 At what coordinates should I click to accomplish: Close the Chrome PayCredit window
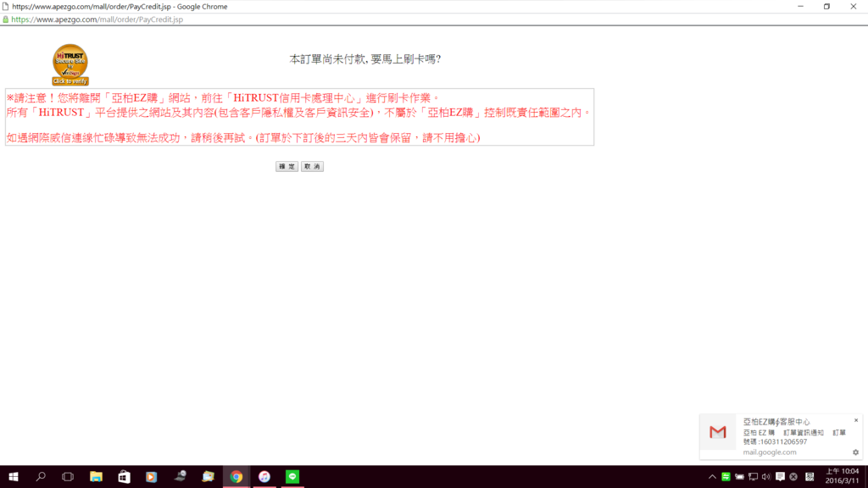pos(853,7)
